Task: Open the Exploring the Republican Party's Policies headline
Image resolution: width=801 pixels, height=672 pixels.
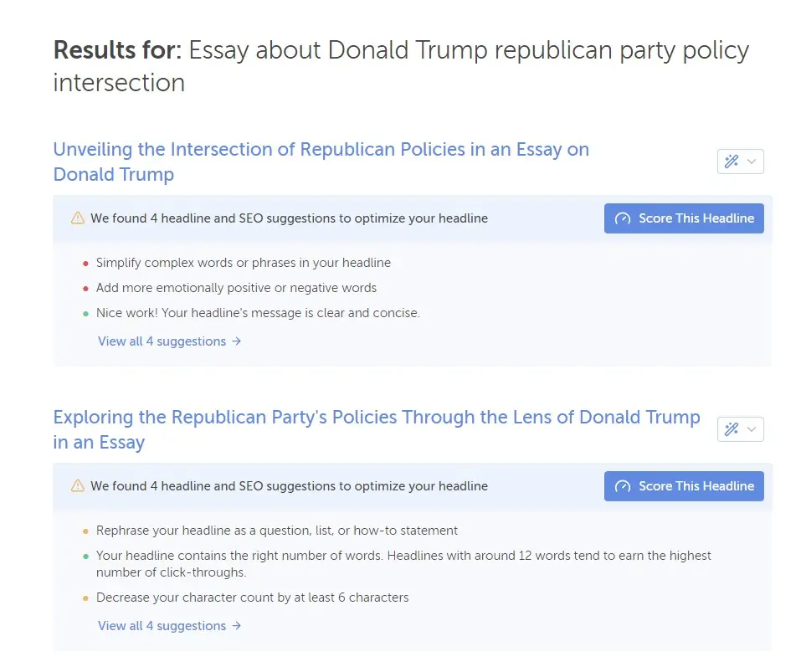Action: [376, 429]
